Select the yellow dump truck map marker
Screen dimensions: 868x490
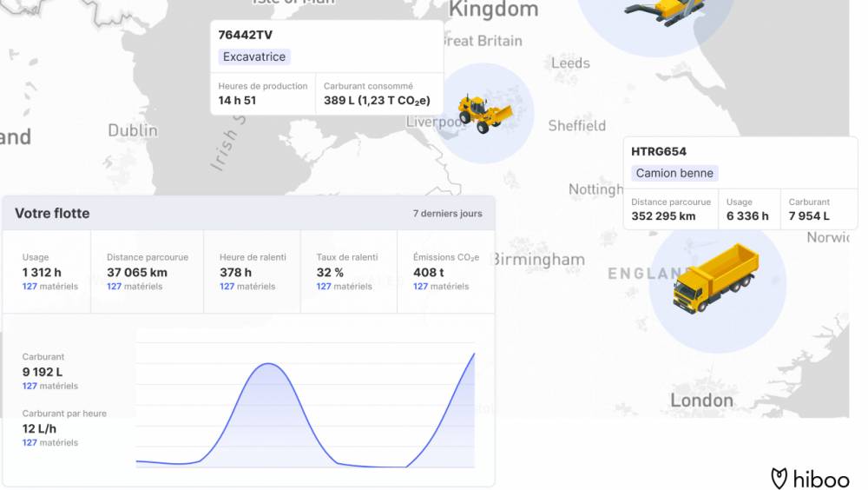pyautogui.click(x=716, y=278)
